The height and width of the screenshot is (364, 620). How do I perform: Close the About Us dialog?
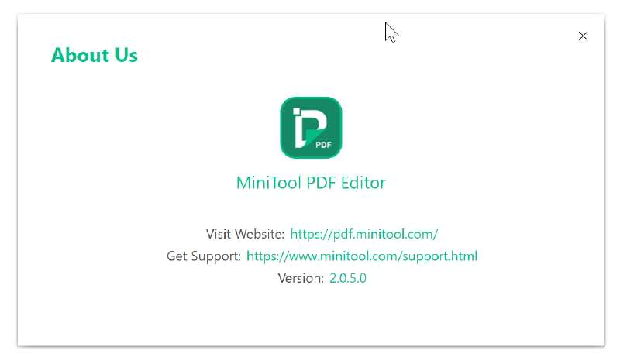[583, 36]
